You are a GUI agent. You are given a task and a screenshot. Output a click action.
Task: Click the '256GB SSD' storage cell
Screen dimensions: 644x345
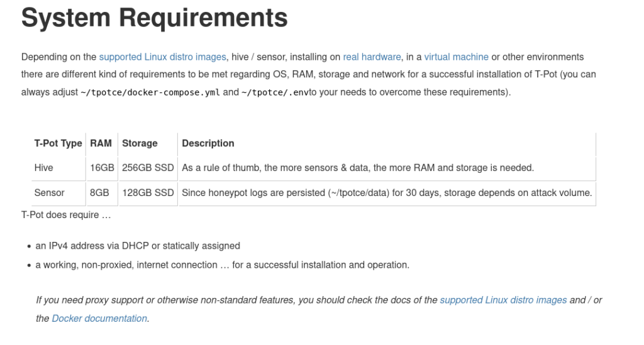pyautogui.click(x=148, y=168)
